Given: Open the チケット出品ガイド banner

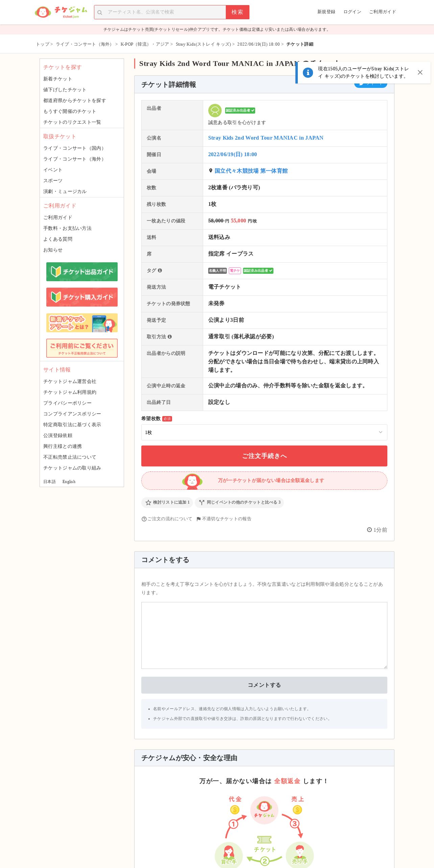Looking at the screenshot, I should 82,272.
